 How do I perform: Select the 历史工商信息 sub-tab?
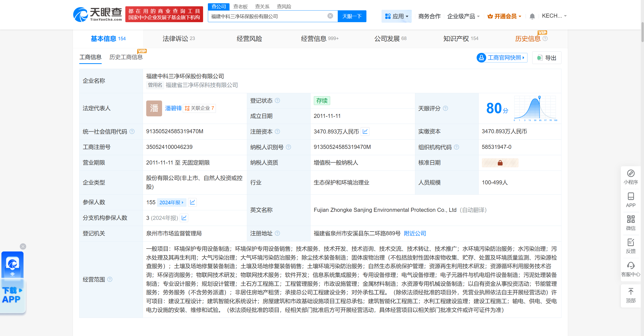126,57
